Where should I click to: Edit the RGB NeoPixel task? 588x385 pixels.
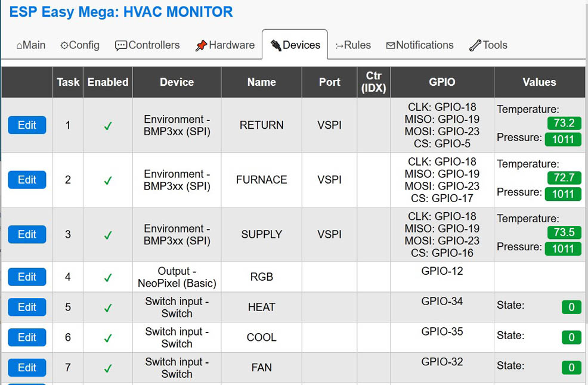tap(27, 277)
